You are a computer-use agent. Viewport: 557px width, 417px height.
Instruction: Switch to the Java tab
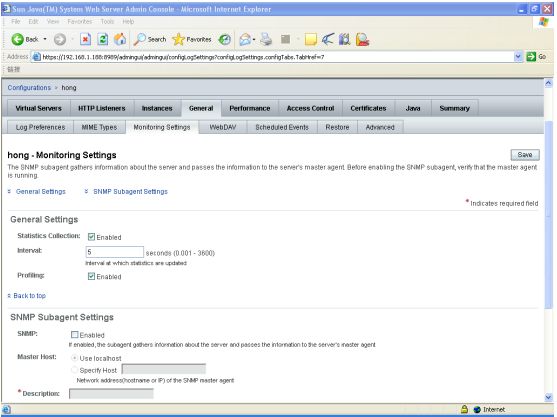(x=413, y=108)
